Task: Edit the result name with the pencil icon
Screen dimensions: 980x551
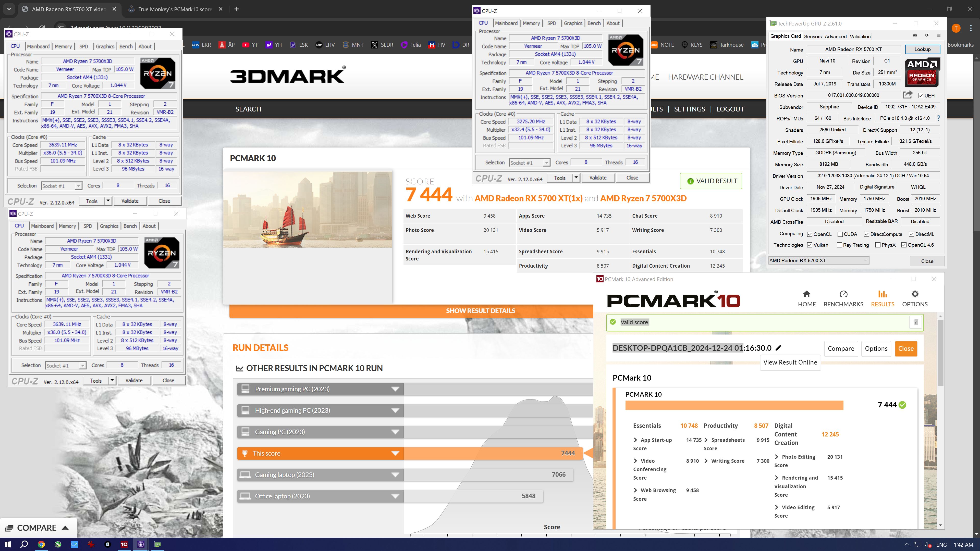Action: [778, 347]
